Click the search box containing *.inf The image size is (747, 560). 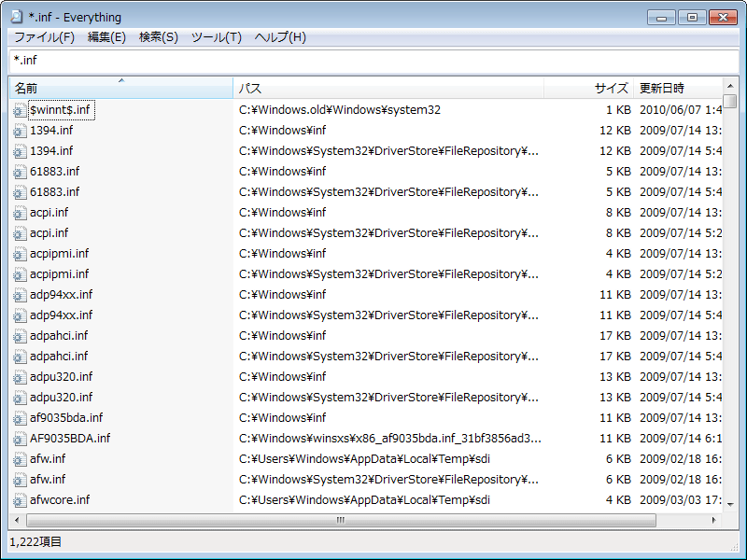(x=373, y=61)
